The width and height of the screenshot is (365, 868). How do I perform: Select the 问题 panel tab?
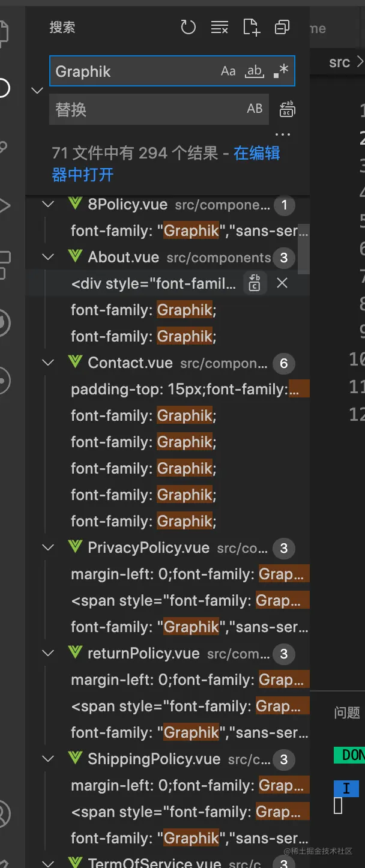(346, 713)
